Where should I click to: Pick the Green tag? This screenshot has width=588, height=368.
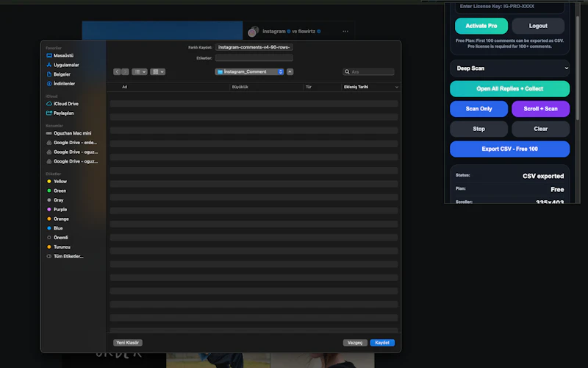(57, 191)
